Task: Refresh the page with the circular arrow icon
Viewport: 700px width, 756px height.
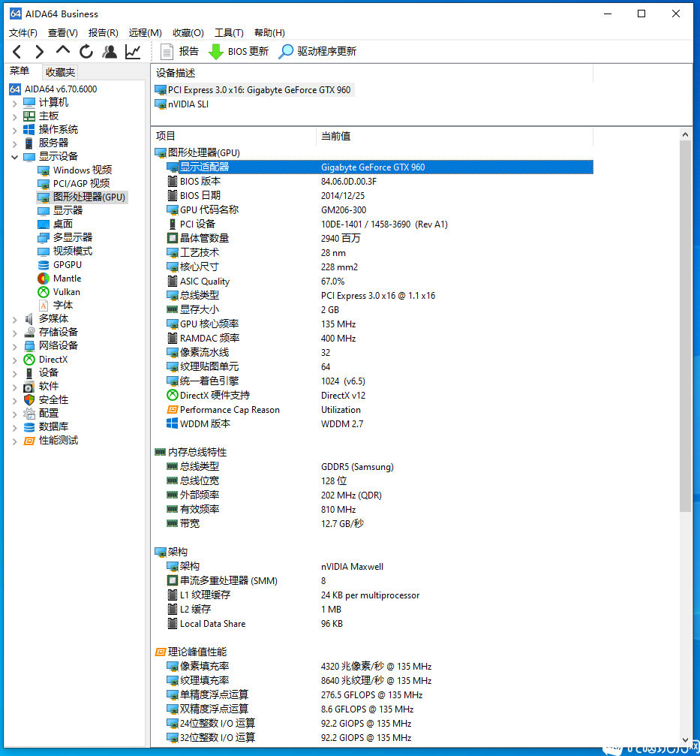Action: [86, 51]
